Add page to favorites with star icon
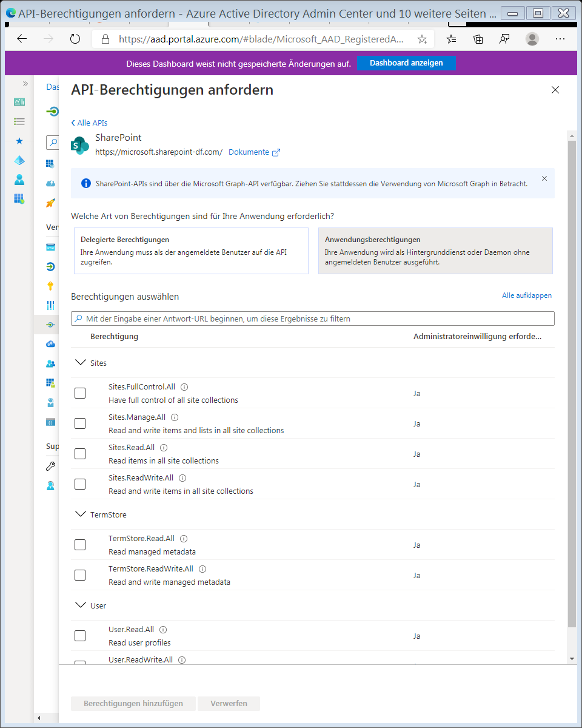Viewport: 582px width, 728px height. pyautogui.click(x=423, y=39)
